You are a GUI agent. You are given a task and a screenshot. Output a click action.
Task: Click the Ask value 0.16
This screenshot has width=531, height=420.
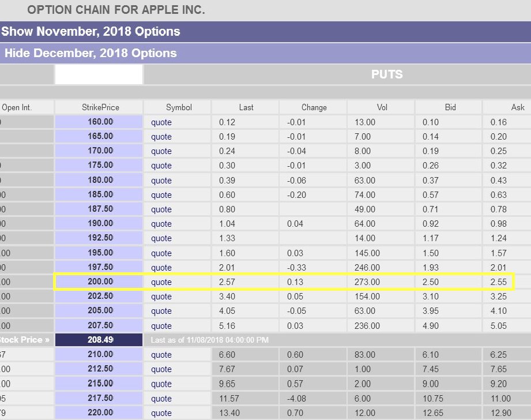[x=499, y=122]
